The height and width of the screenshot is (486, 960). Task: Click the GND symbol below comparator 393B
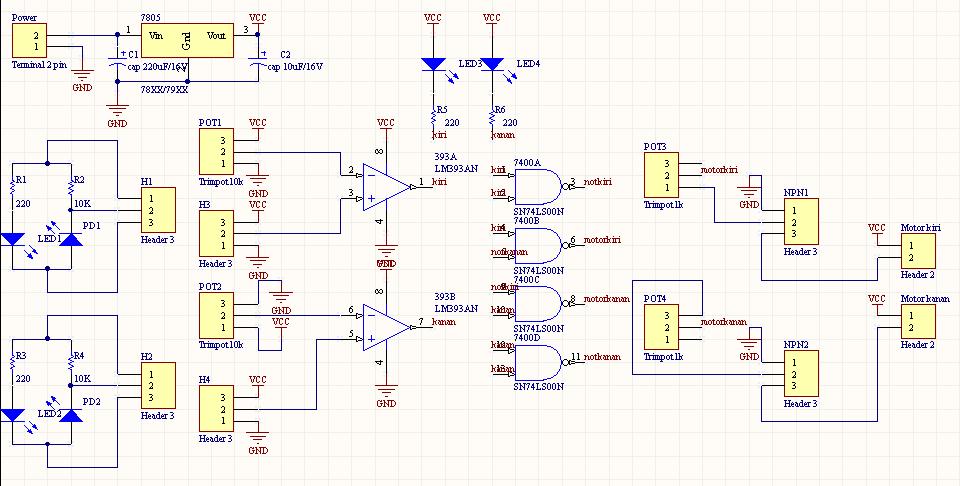point(386,395)
